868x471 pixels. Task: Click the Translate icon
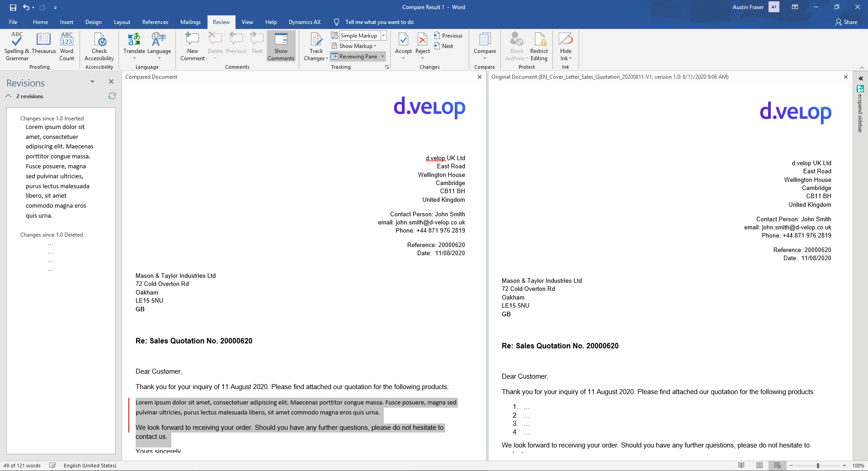134,47
